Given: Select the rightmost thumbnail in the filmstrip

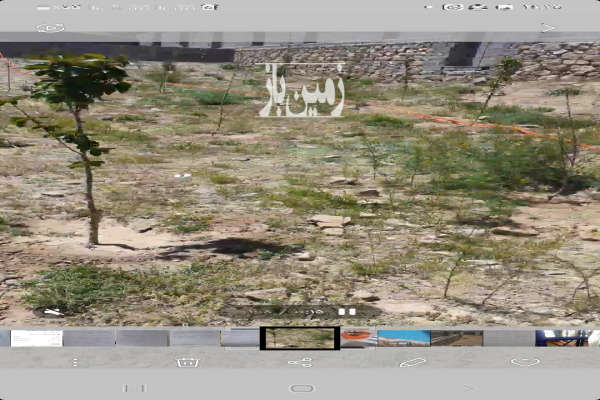Looking at the screenshot, I should coord(566,338).
